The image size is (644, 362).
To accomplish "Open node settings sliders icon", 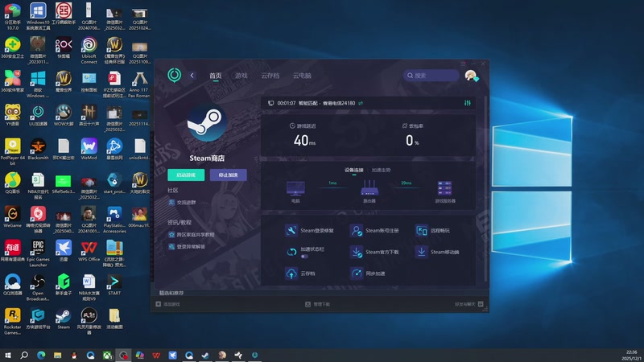I will 468,103.
